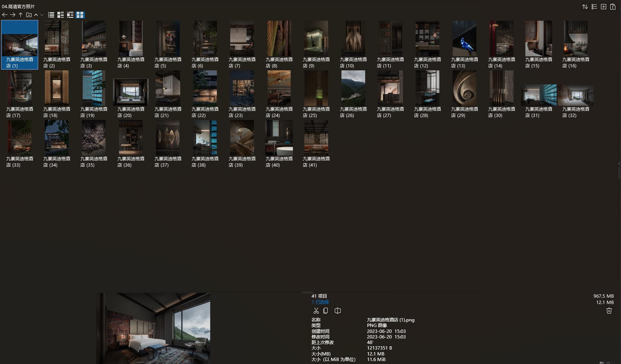Image resolution: width=621 pixels, height=364 pixels.
Task: Open the checklist options icon at top right
Action: 594,7
